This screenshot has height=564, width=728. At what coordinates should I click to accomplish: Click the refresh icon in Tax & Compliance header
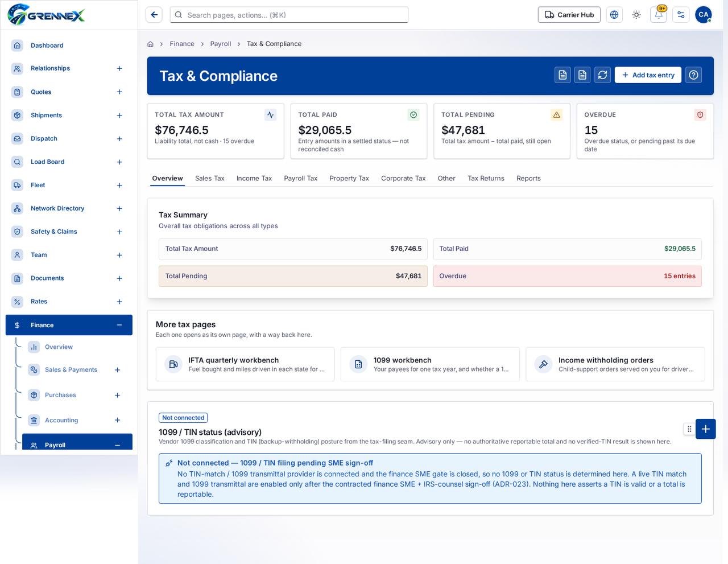point(602,75)
